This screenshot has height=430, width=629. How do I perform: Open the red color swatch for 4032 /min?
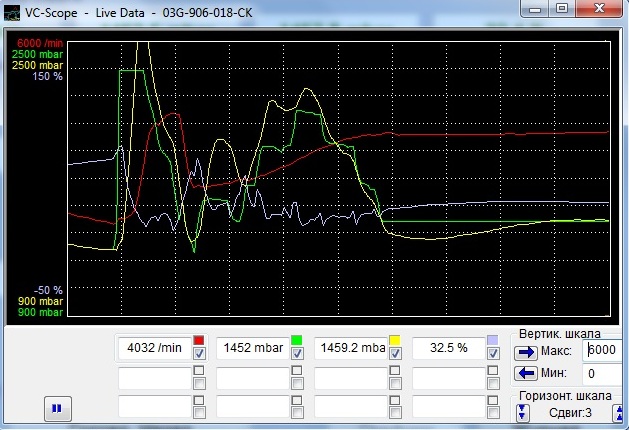199,341
